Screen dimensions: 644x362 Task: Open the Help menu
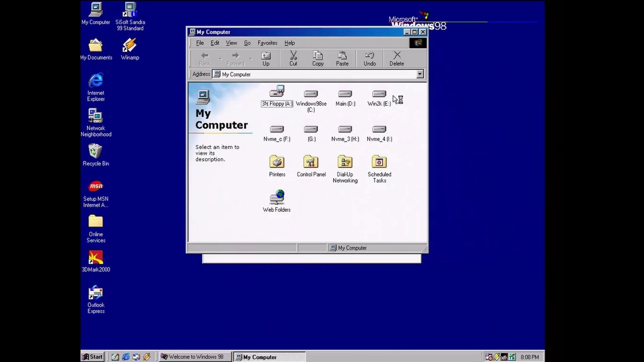[x=289, y=43]
